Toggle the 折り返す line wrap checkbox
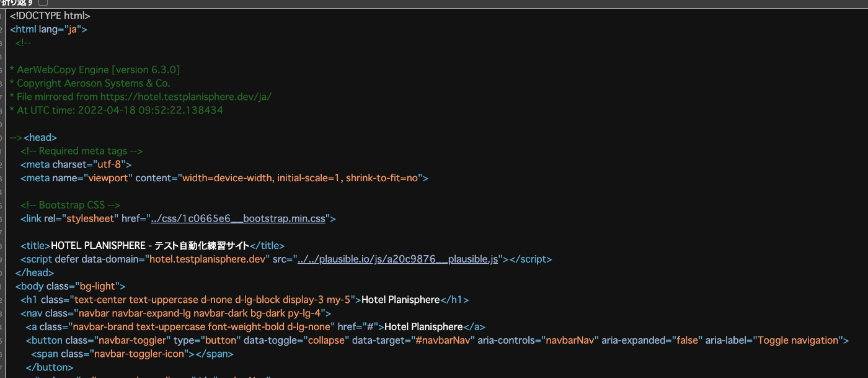Screen dimensions: 868x378 point(43,3)
